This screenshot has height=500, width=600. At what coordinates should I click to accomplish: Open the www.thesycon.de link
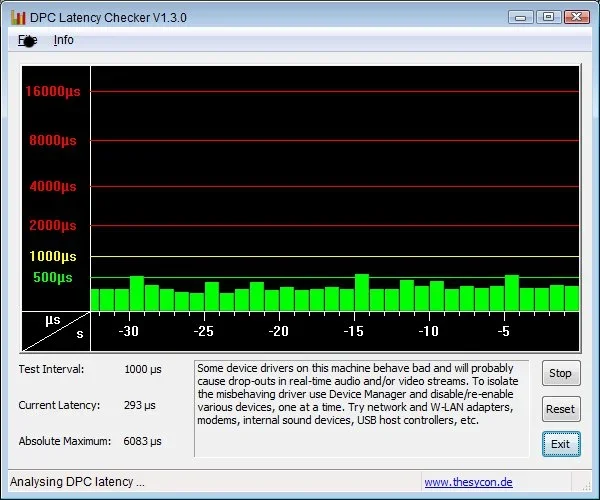468,482
